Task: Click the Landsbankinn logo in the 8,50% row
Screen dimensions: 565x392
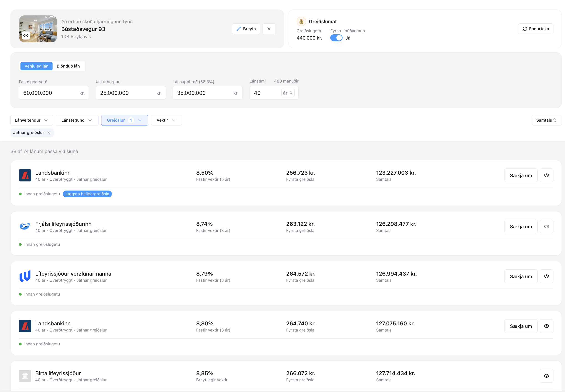Action: [25, 175]
